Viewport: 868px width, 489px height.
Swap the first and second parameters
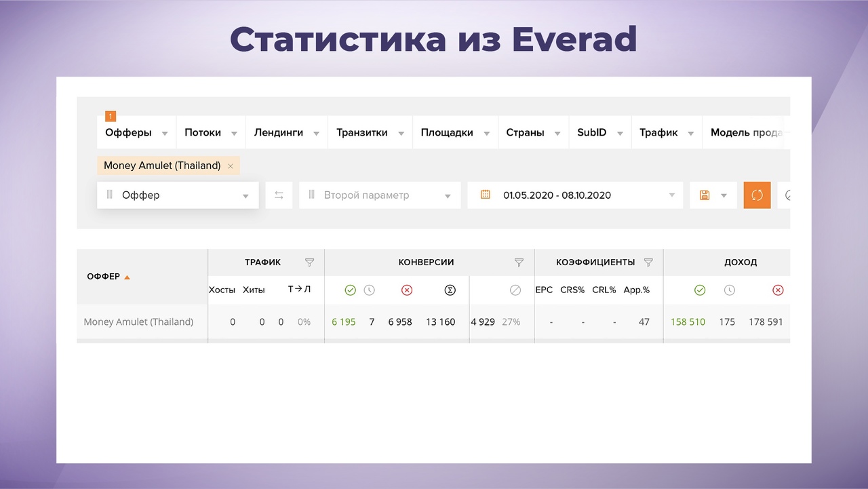tap(279, 195)
